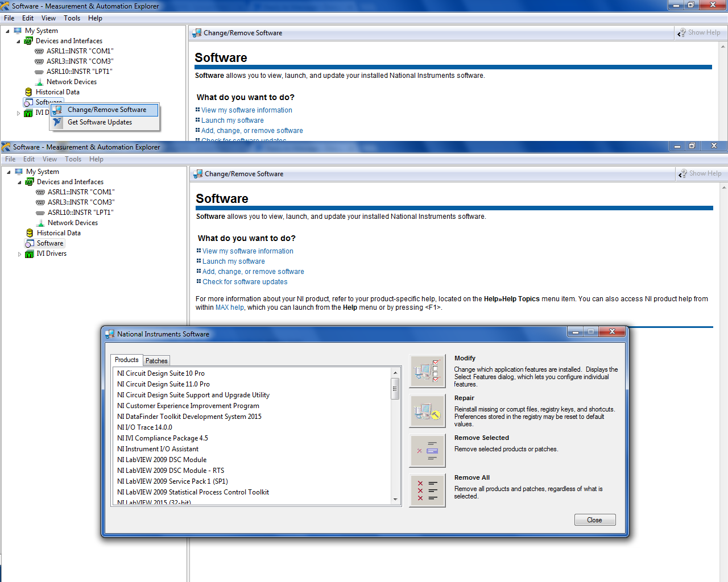Click Change/Remove Software toolbar icon in lower window
The image size is (728, 582).
pyautogui.click(x=198, y=174)
